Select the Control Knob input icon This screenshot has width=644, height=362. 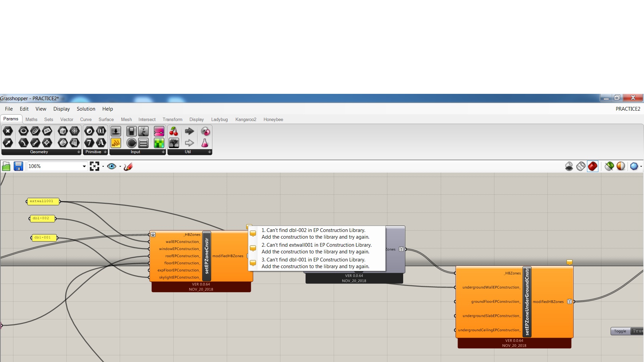pyautogui.click(x=131, y=143)
